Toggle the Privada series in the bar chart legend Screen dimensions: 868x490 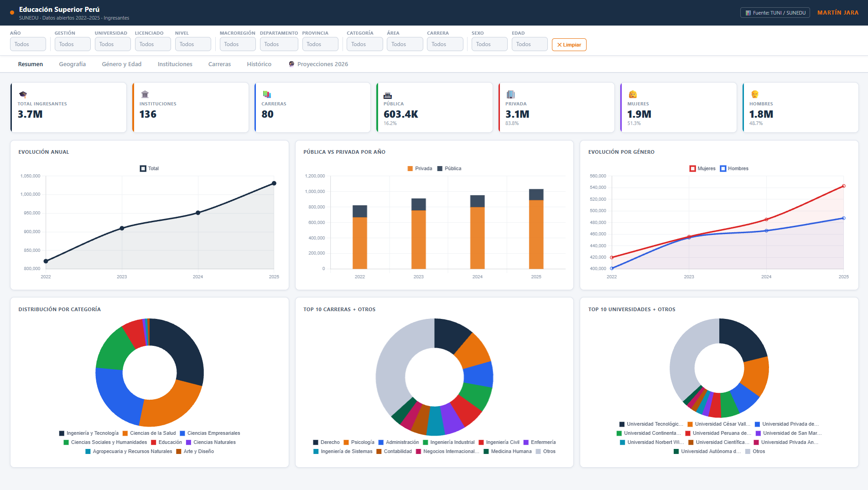pyautogui.click(x=420, y=168)
